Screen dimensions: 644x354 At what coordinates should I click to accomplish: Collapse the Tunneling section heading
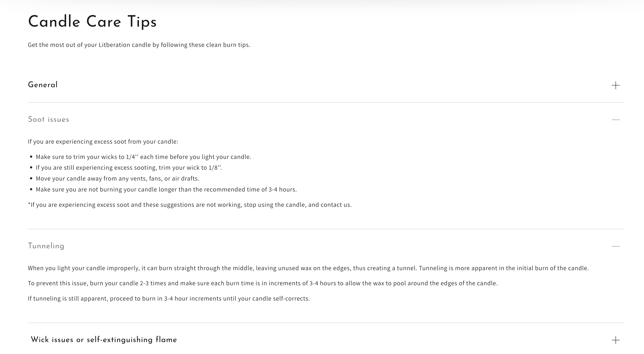click(46, 246)
